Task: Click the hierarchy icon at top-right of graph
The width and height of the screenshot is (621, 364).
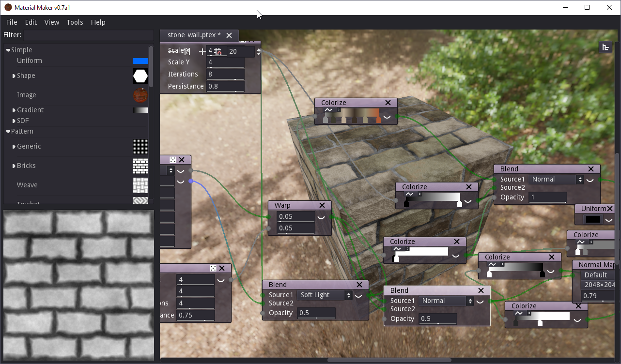Action: [x=605, y=47]
